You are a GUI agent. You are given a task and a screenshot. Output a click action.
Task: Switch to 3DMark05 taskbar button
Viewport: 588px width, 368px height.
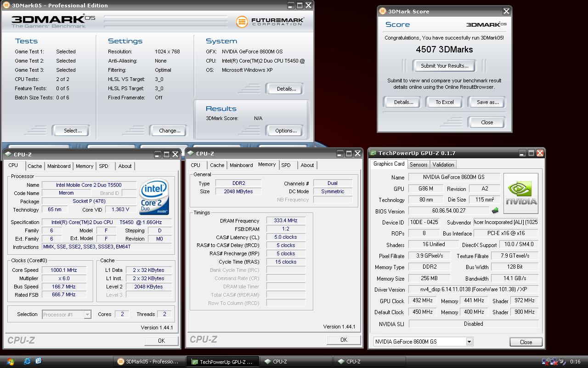[x=149, y=362]
